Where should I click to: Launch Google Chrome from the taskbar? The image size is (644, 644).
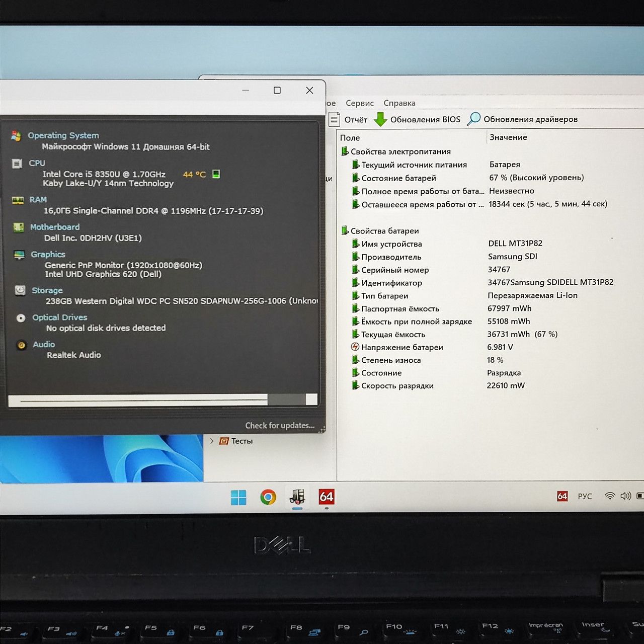coord(268,498)
